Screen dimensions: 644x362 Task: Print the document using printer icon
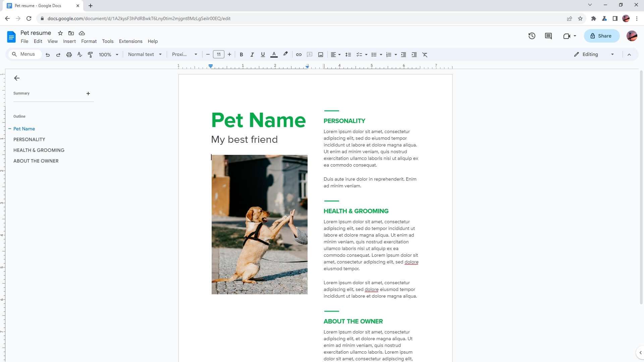pyautogui.click(x=69, y=55)
